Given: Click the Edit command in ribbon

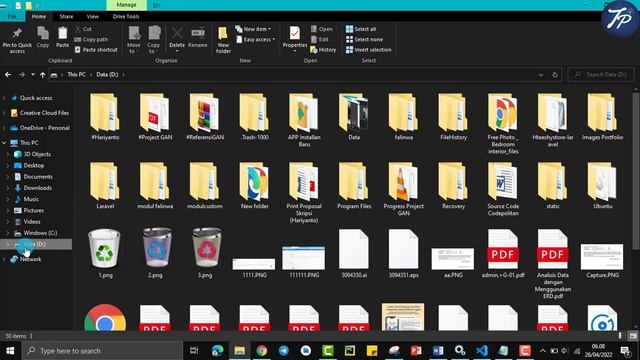Looking at the screenshot, I should 320,40.
